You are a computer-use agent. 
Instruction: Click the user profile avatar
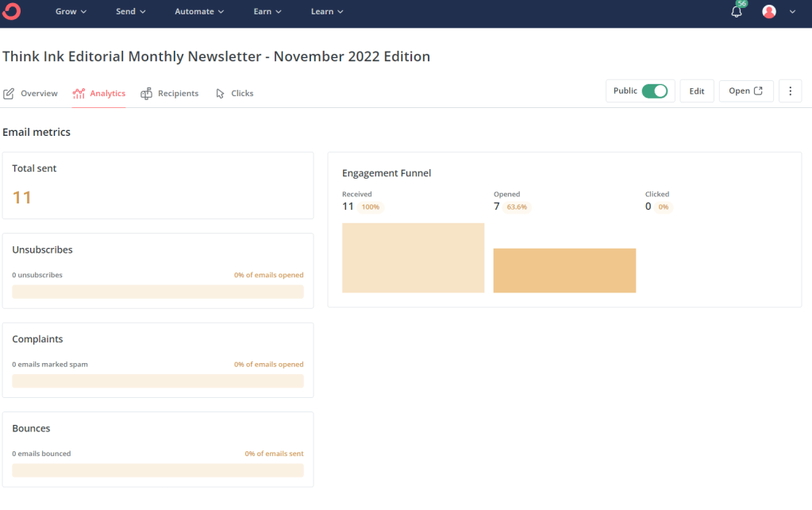[x=768, y=12]
